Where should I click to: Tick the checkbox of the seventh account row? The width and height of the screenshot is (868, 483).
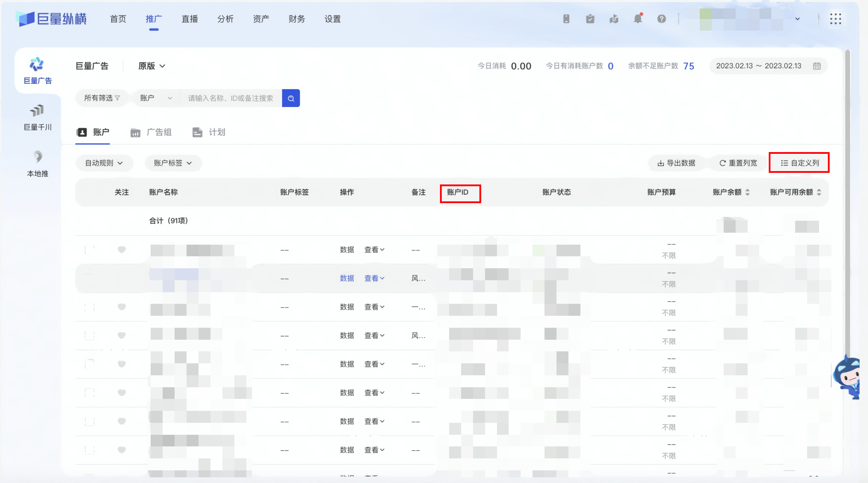click(90, 421)
